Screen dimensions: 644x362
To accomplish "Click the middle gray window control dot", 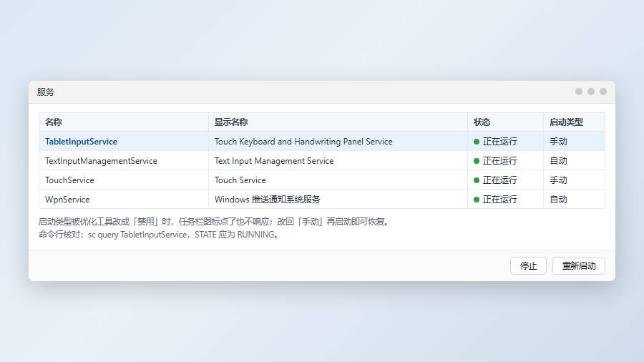I will tap(590, 92).
